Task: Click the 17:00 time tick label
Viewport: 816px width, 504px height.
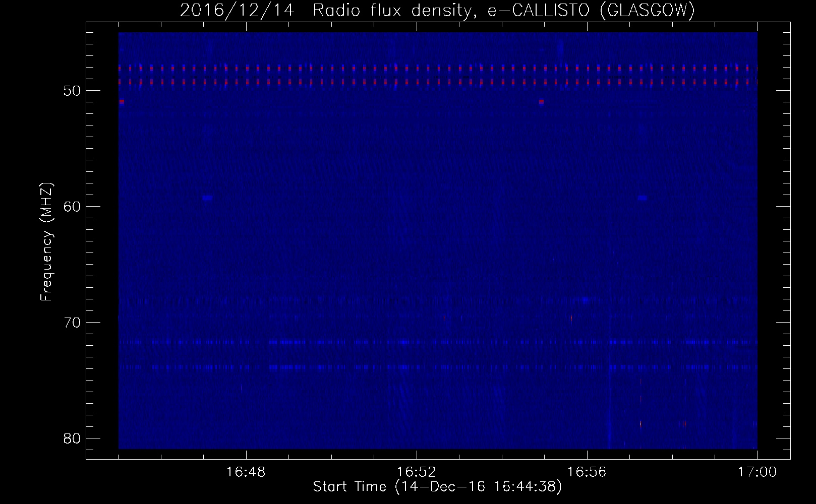Action: point(757,472)
